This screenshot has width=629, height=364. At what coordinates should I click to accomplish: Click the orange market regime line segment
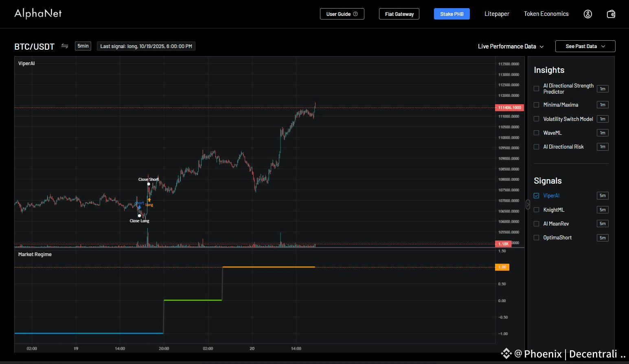[269, 267]
